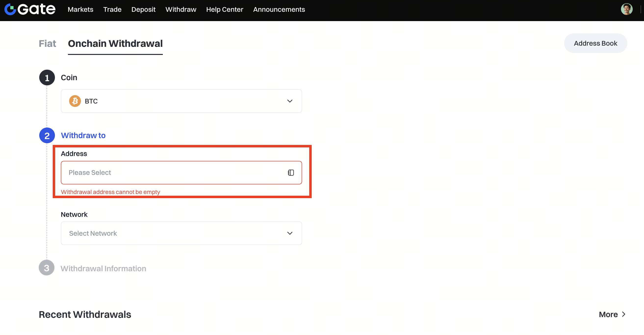Switch to the Fiat tab

coord(47,44)
